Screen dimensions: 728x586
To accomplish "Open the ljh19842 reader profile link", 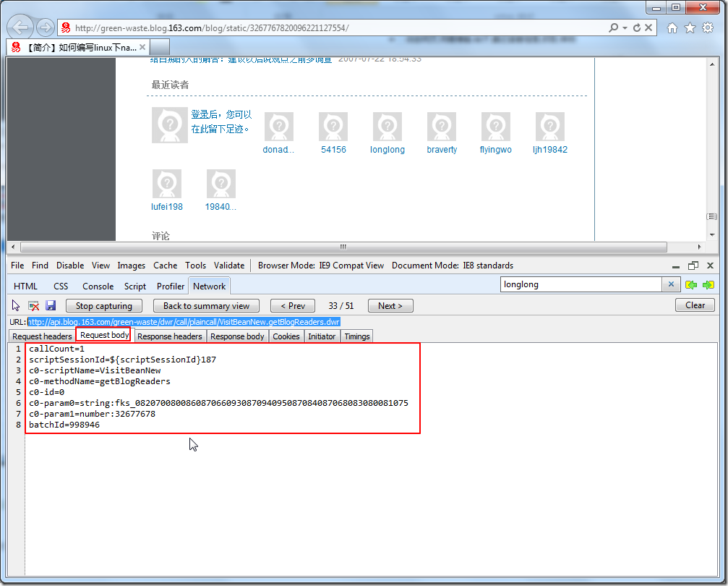I will pyautogui.click(x=549, y=150).
